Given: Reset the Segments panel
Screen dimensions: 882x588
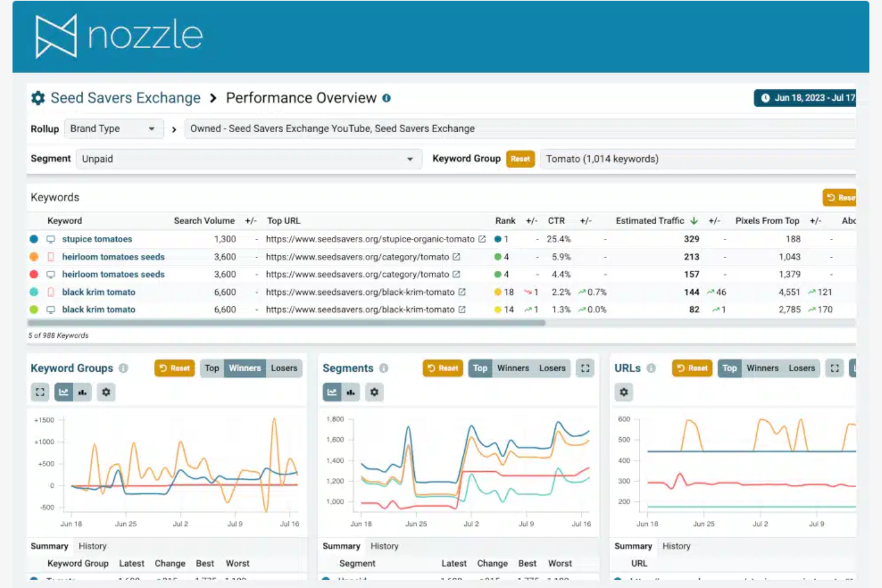Looking at the screenshot, I should click(x=443, y=368).
